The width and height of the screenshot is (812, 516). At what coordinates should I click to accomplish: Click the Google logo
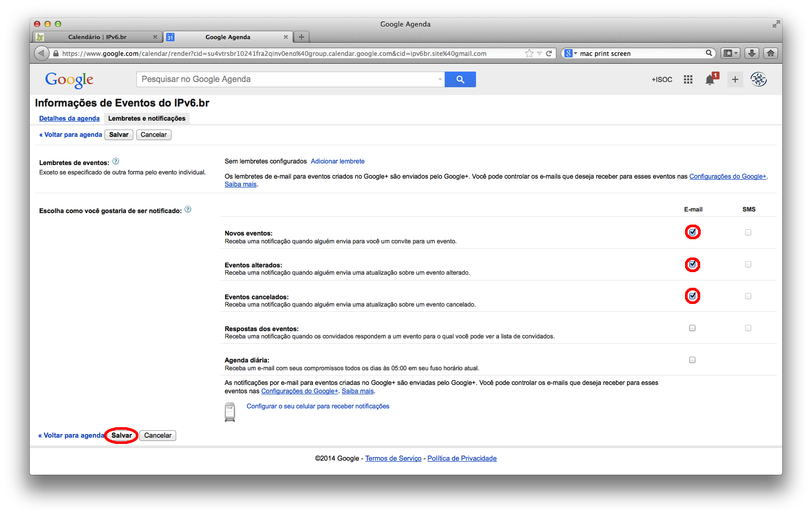coord(69,80)
